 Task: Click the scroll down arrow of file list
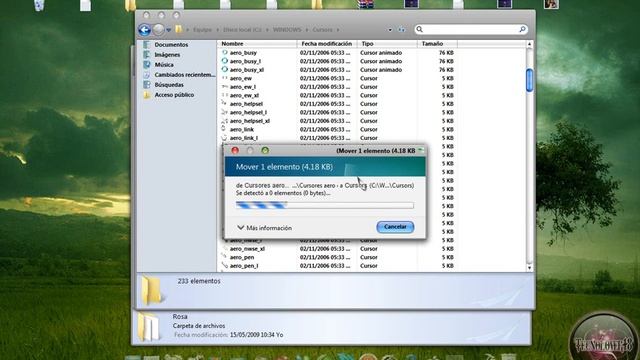(x=529, y=268)
